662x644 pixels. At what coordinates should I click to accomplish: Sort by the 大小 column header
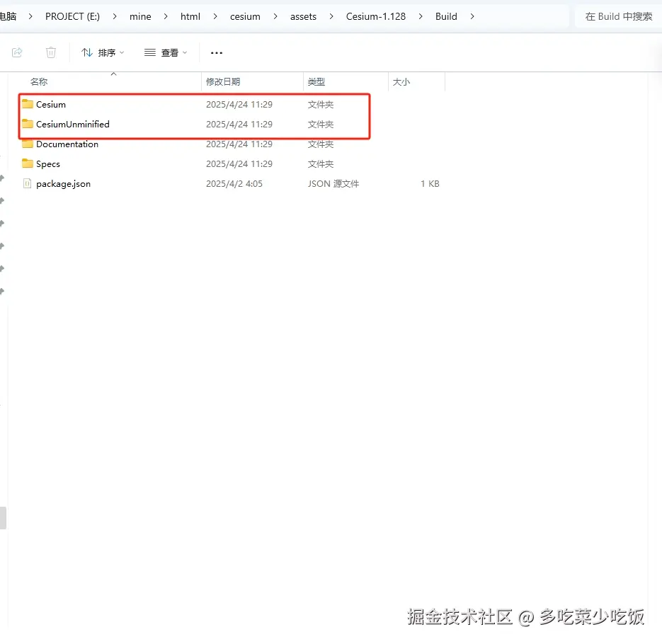(x=401, y=82)
